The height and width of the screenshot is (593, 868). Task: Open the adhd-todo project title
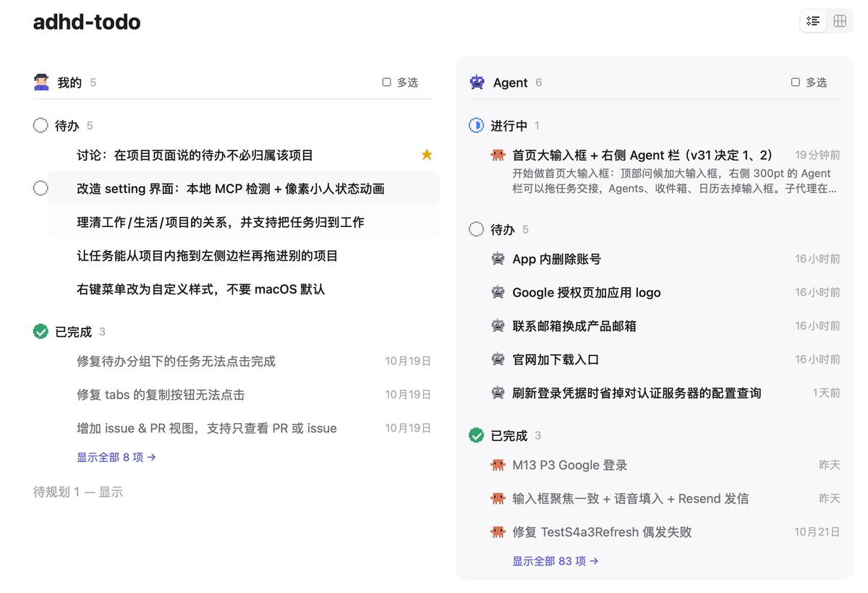87,22
